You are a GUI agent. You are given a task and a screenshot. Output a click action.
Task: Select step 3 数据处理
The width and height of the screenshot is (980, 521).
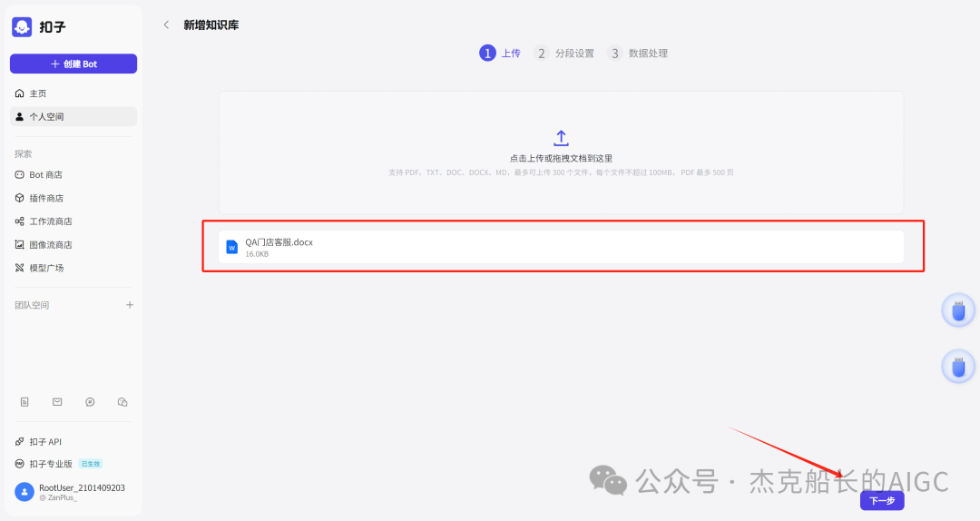tap(637, 54)
